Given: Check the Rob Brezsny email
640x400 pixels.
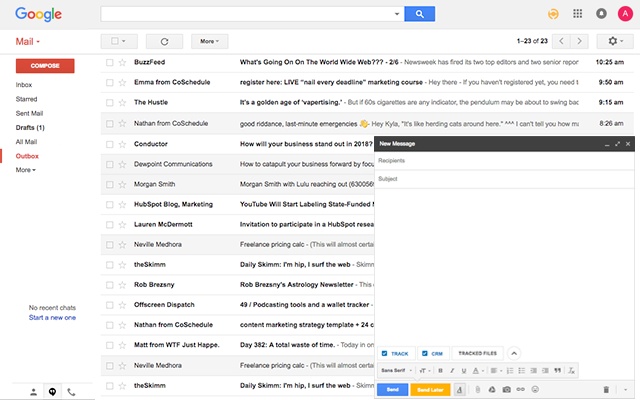Looking at the screenshot, I should pyautogui.click(x=109, y=285).
